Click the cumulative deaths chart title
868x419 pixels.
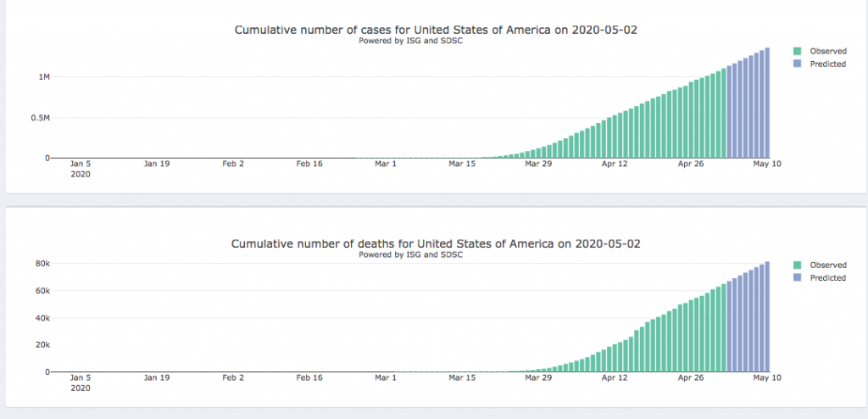point(435,243)
